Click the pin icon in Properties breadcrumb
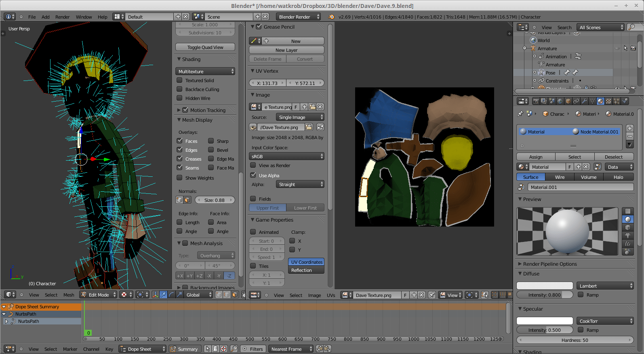 coord(520,114)
